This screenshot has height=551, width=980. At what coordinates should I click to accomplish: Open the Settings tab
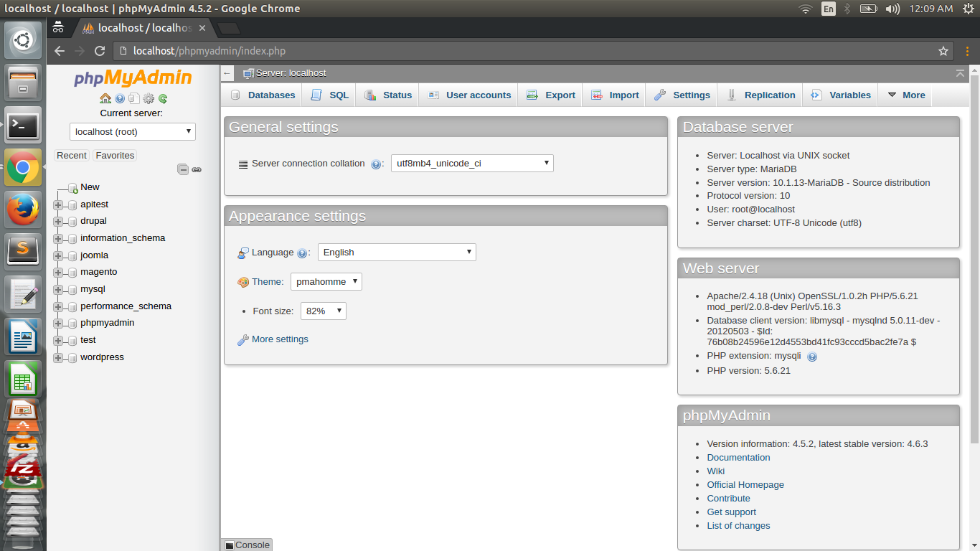pyautogui.click(x=682, y=95)
